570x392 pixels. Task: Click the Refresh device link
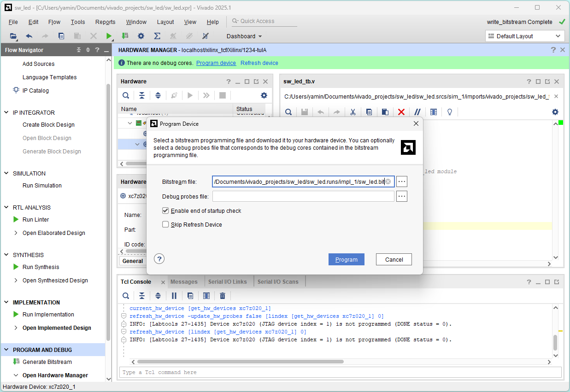259,63
